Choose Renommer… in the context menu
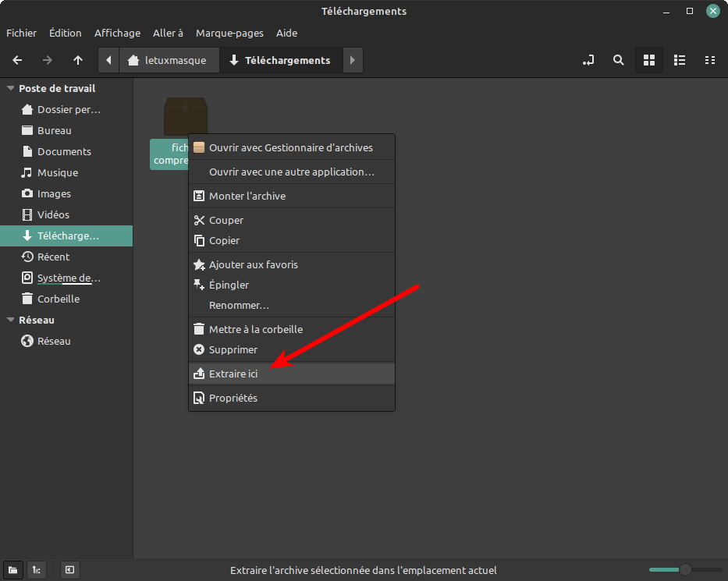Image resolution: width=728 pixels, height=581 pixels. pos(292,306)
